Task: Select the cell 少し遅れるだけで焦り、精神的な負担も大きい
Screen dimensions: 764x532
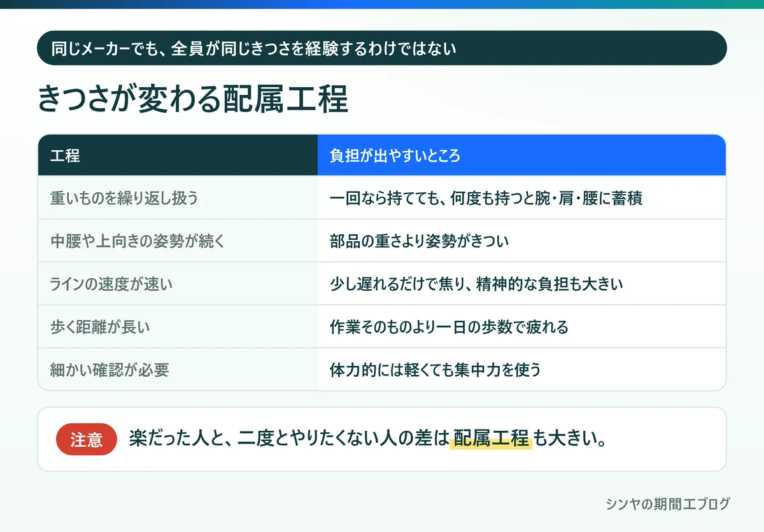Action: coord(521,284)
